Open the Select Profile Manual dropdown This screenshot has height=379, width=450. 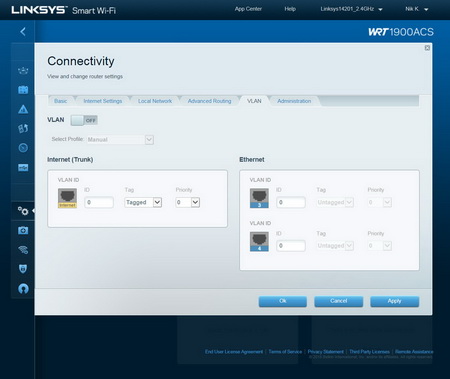pyautogui.click(x=120, y=140)
